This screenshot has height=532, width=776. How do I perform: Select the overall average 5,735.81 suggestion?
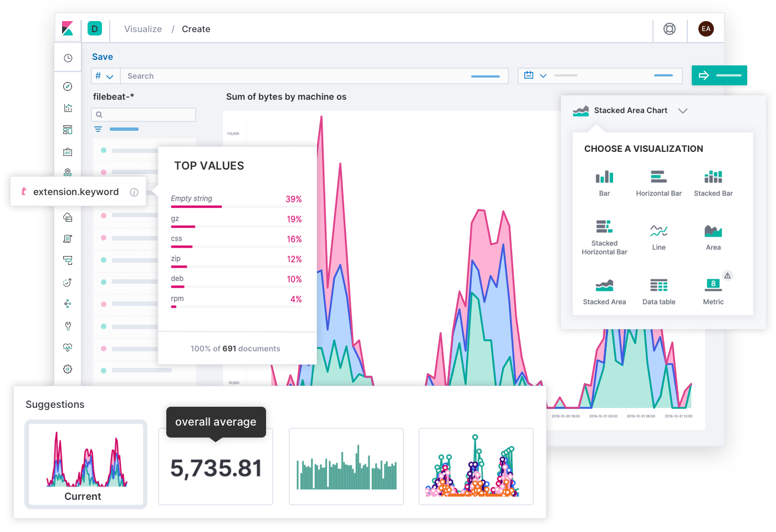[216, 467]
